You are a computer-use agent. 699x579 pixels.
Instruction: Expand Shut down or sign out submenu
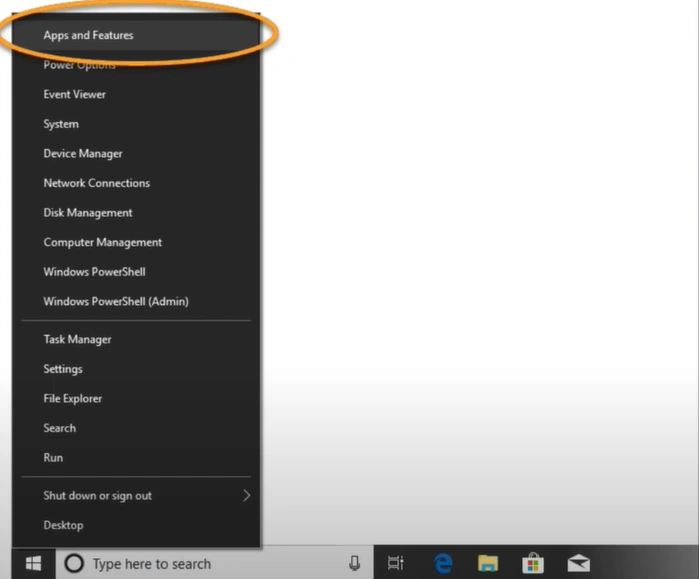(x=136, y=496)
